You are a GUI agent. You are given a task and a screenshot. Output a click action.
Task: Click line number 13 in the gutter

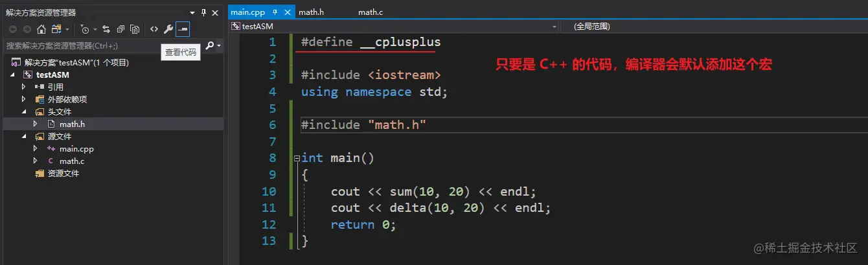pos(268,241)
